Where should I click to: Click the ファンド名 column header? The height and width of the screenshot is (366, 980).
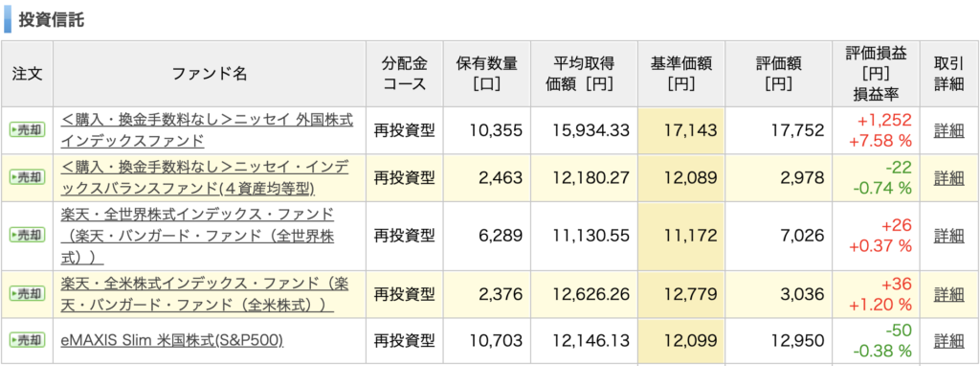[x=210, y=74]
